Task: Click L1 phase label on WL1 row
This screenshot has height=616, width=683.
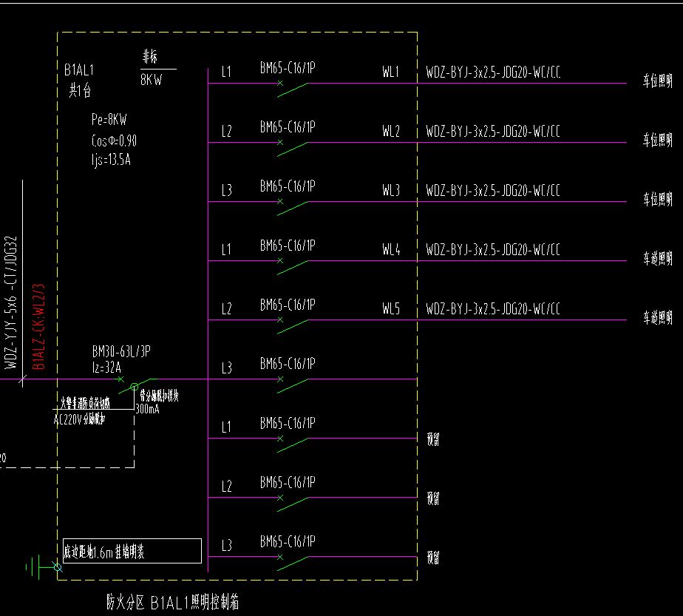Action: (226, 72)
